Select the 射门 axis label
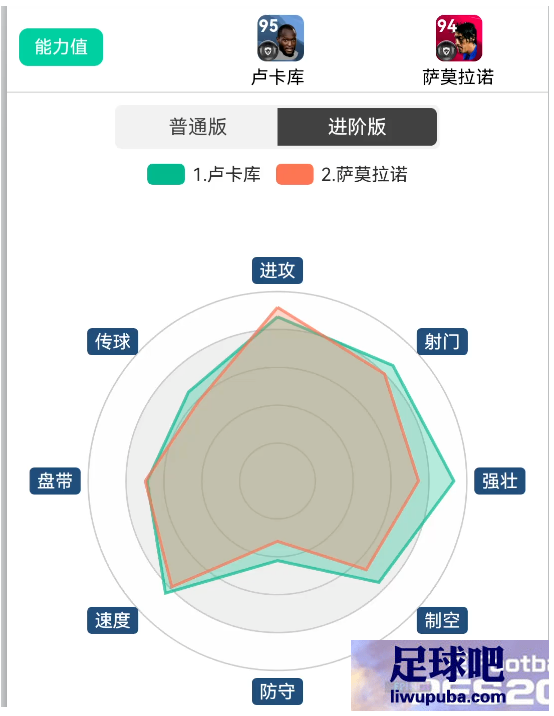Image resolution: width=554 pixels, height=716 pixels. click(442, 341)
